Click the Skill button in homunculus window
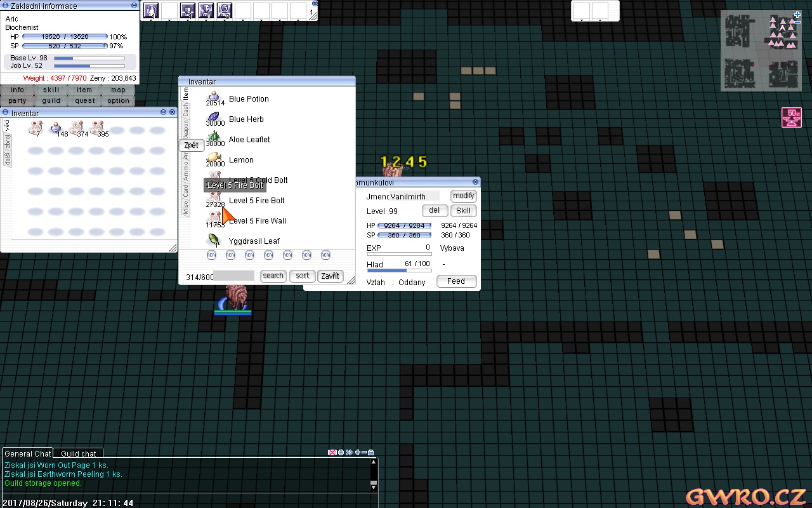The height and width of the screenshot is (508, 812). coord(464,210)
